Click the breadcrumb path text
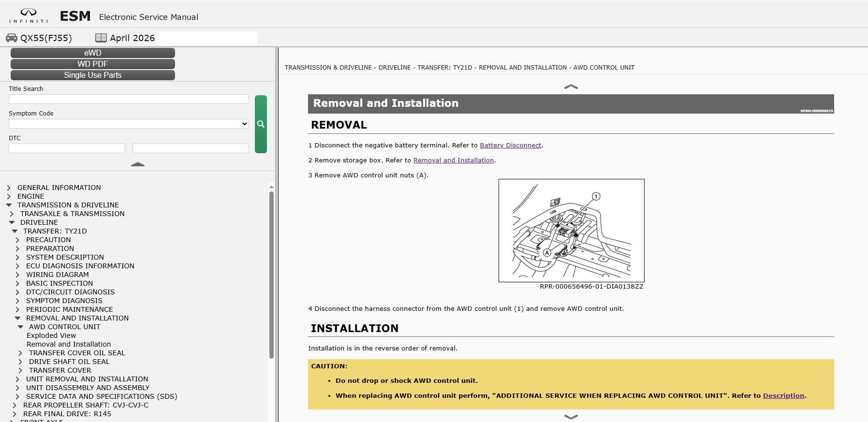Viewport: 868px width, 422px height. click(459, 68)
